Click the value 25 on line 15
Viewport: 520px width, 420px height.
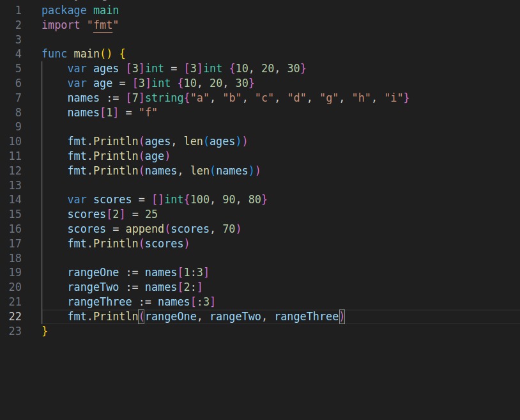(x=151, y=214)
